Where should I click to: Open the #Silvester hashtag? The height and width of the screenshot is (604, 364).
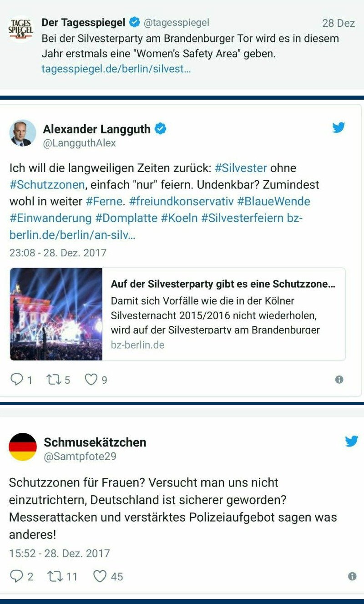(241, 168)
